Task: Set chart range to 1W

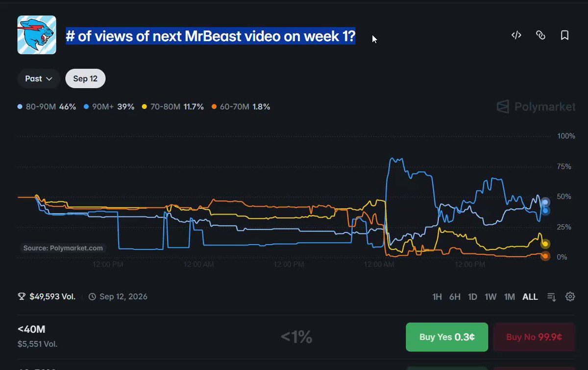Action: pyautogui.click(x=490, y=297)
